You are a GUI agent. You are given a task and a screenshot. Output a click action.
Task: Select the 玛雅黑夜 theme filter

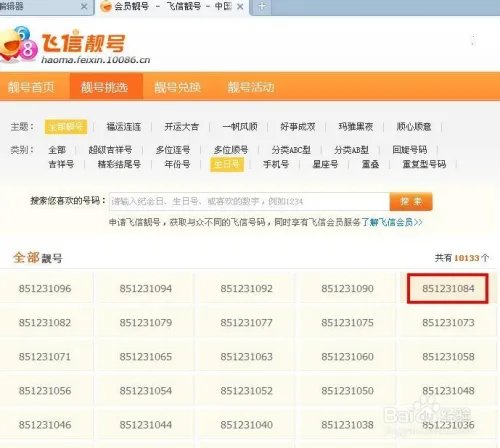356,127
